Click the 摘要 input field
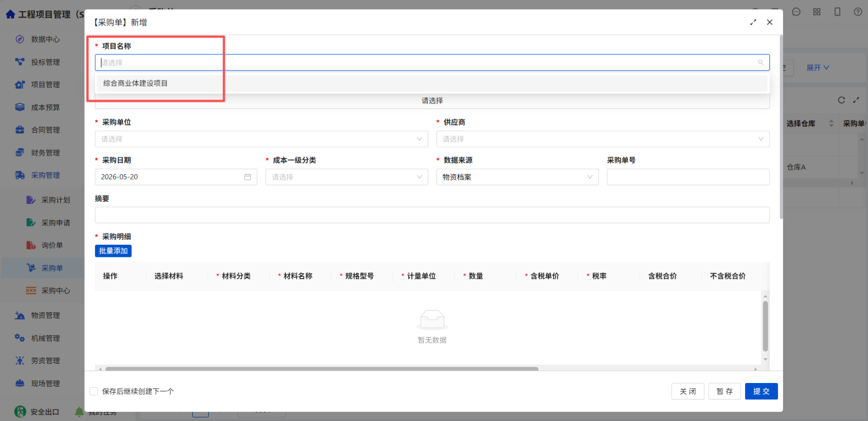 pos(432,215)
